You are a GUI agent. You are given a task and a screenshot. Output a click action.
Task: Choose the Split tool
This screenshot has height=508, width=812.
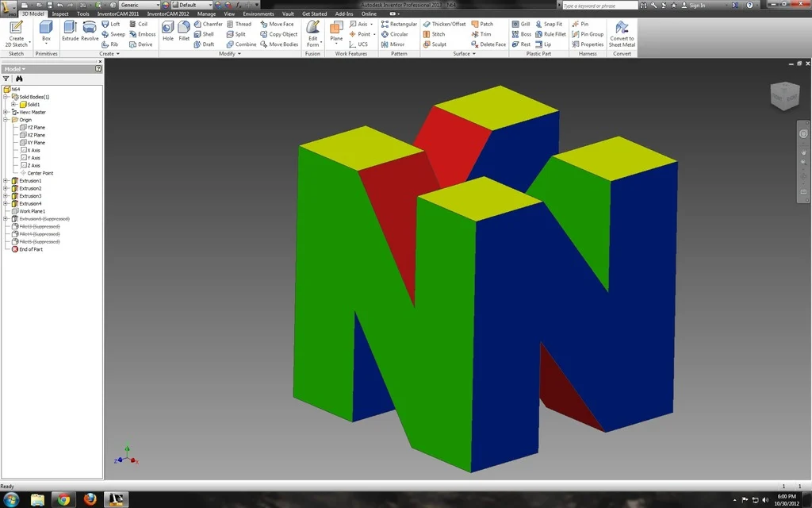(x=236, y=34)
